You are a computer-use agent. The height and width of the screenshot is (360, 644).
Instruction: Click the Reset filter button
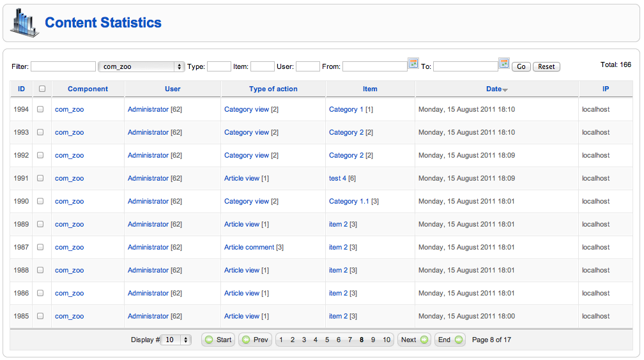tap(546, 66)
